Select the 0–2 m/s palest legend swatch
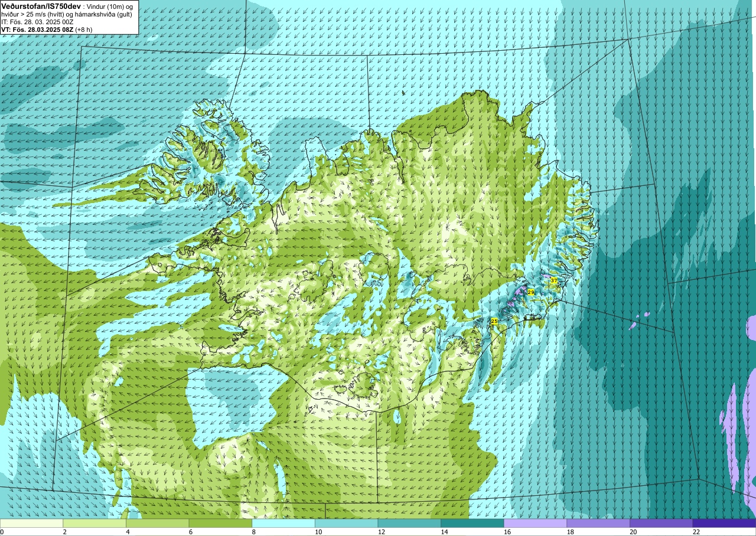756x536 pixels. tap(31, 523)
